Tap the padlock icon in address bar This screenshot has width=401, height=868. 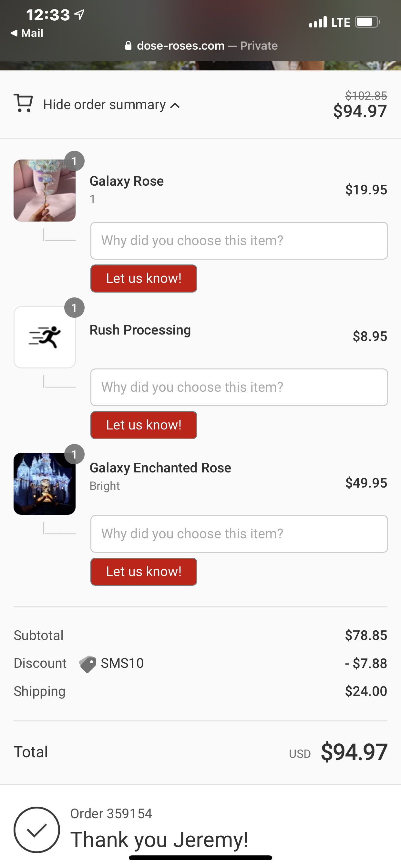tap(128, 46)
